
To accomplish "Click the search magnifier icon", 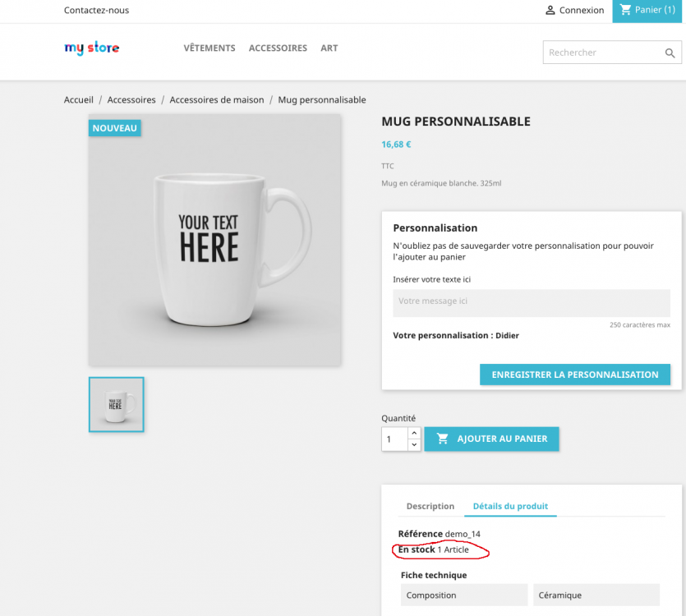I will click(670, 53).
